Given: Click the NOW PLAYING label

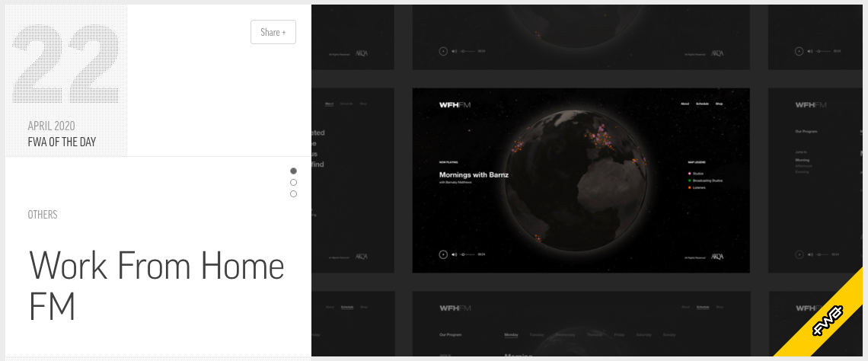Looking at the screenshot, I should click(449, 163).
